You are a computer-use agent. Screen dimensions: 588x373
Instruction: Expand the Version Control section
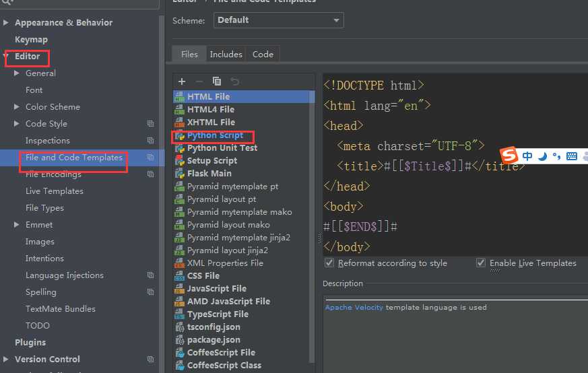[5, 359]
